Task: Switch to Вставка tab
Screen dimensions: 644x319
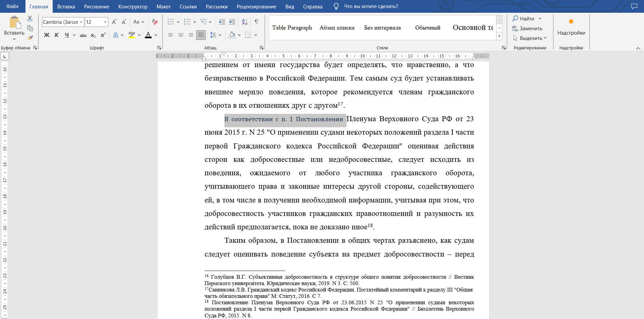Action: (66, 6)
